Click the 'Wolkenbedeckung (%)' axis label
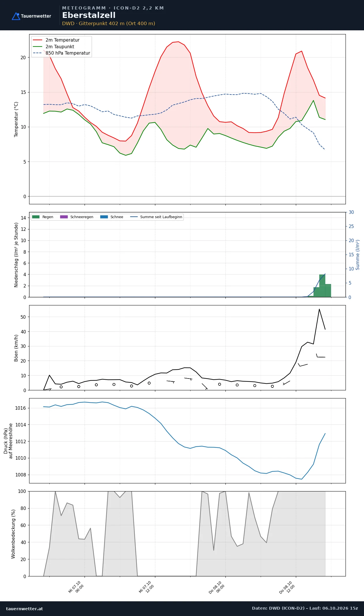 pyautogui.click(x=13, y=534)
